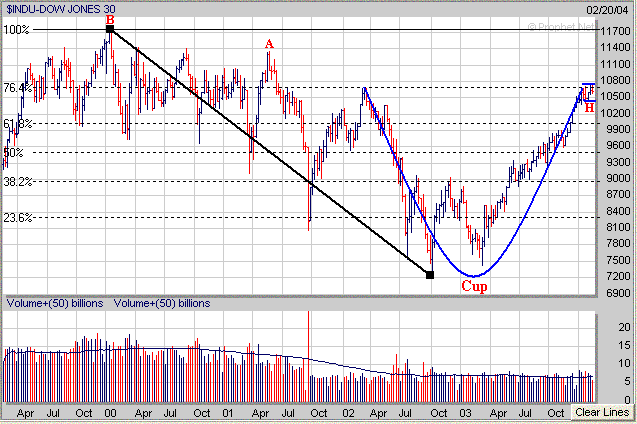The height and width of the screenshot is (424, 637).
Task: Click the 02/20/04 date label
Action: pyautogui.click(x=607, y=10)
